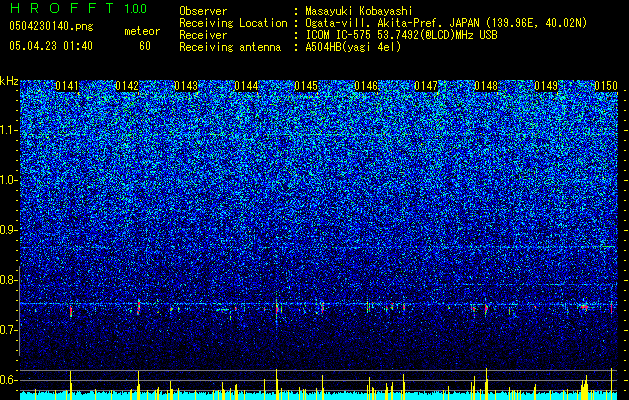This screenshot has height=400, width=629.
Task: Click the 0.9 frequency axis label
Action: pyautogui.click(x=9, y=230)
